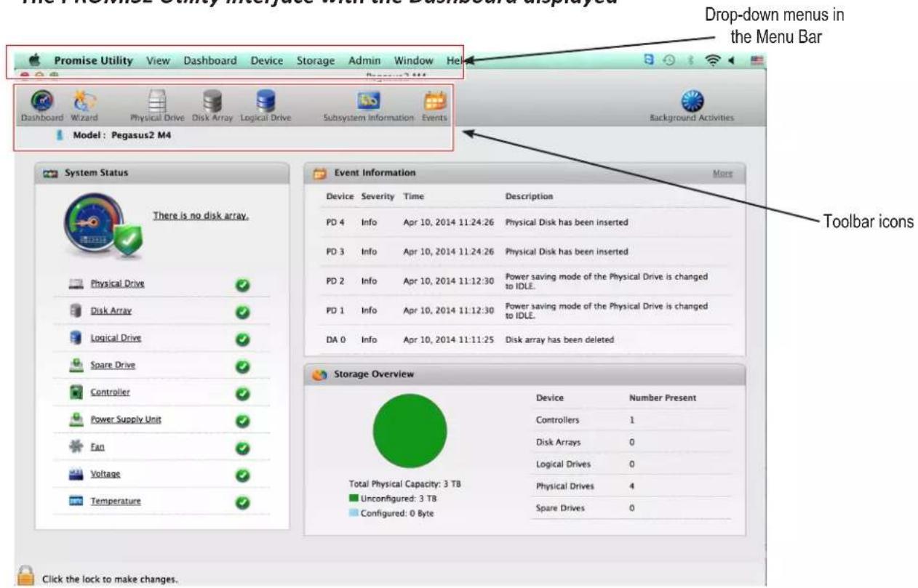
Task: Click the Time column header
Action: pos(413,197)
